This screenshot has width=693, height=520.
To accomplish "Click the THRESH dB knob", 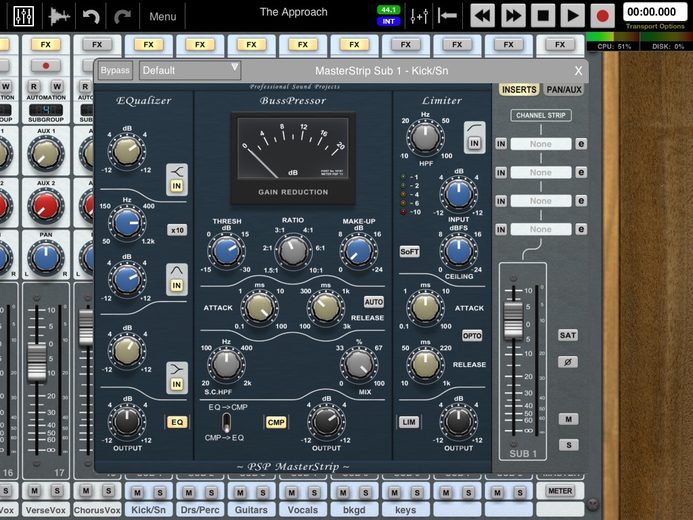I will pos(226,251).
